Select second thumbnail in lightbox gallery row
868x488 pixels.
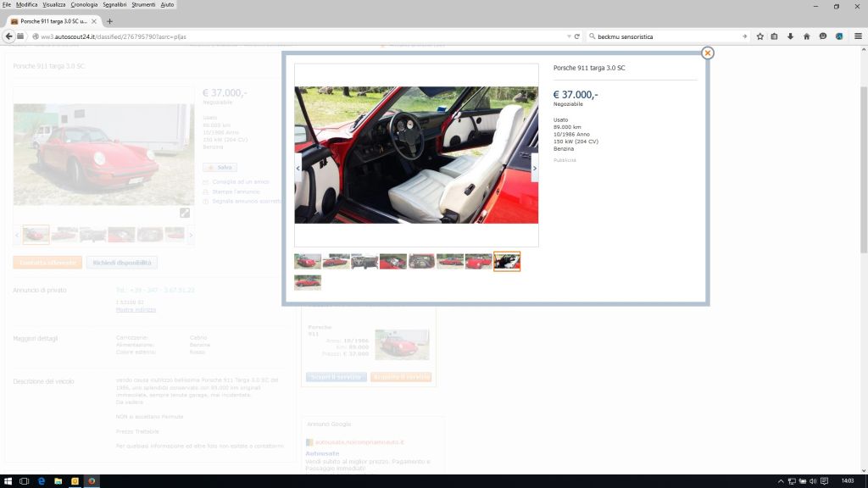click(336, 261)
